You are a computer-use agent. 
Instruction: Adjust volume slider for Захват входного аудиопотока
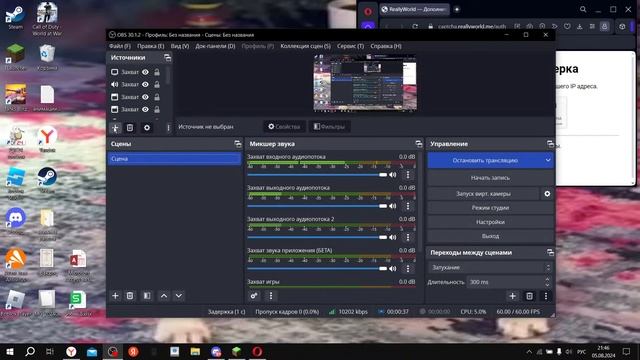pos(317,175)
